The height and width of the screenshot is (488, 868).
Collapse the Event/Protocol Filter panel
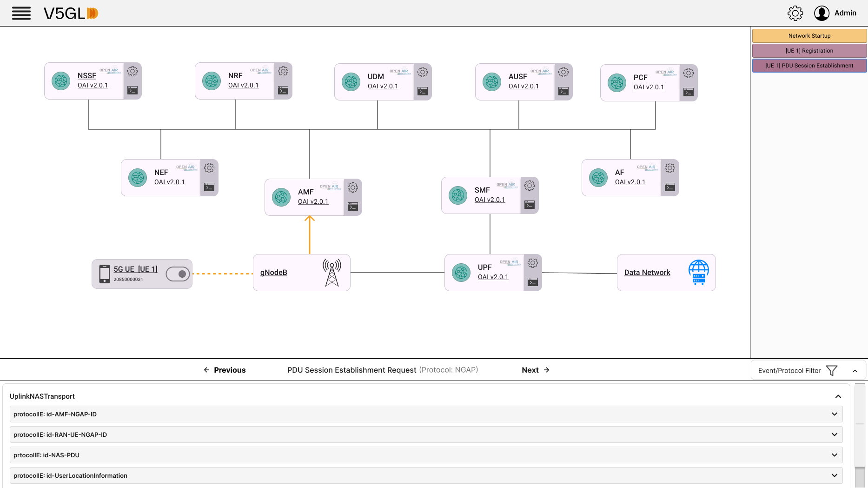(x=855, y=371)
